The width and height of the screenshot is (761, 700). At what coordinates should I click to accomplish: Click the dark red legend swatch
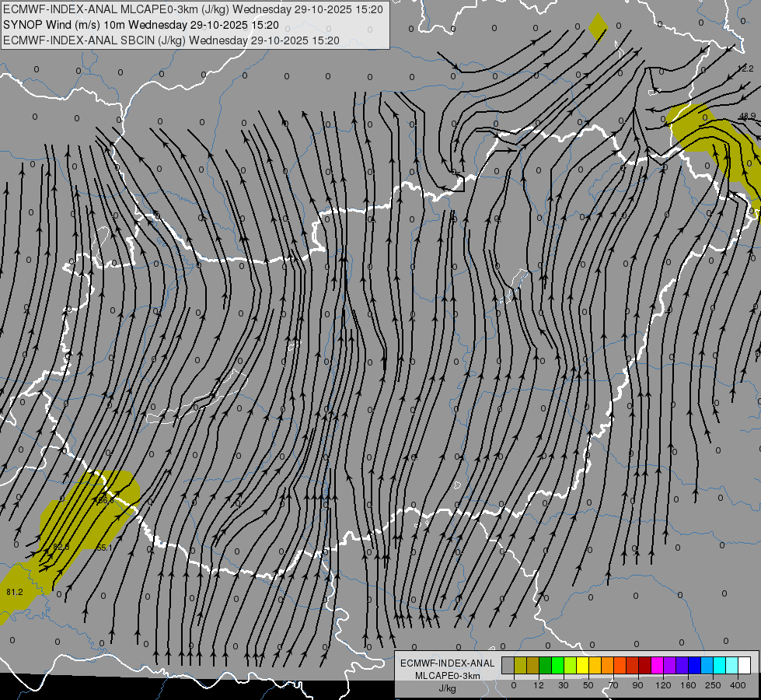coord(645,665)
